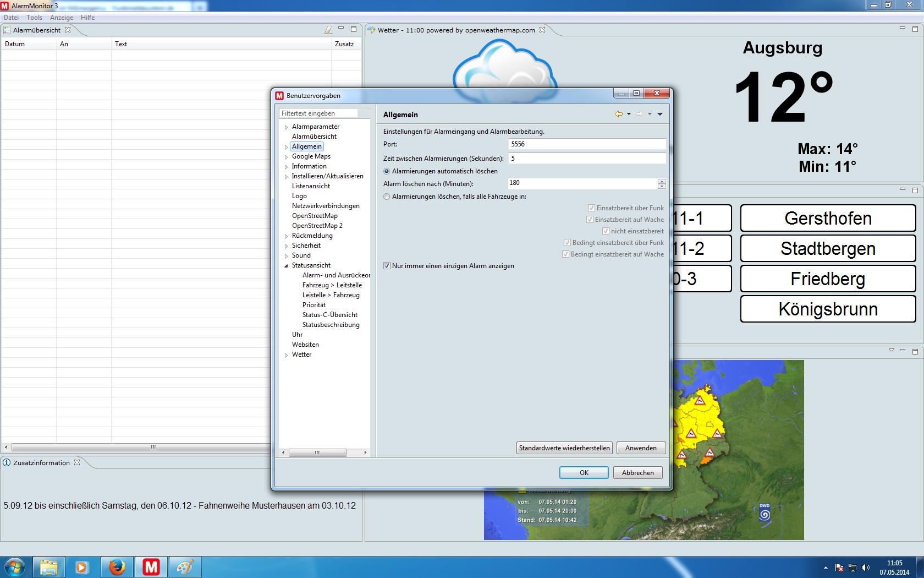Open the Tools menu
This screenshot has height=578, width=924.
click(34, 18)
